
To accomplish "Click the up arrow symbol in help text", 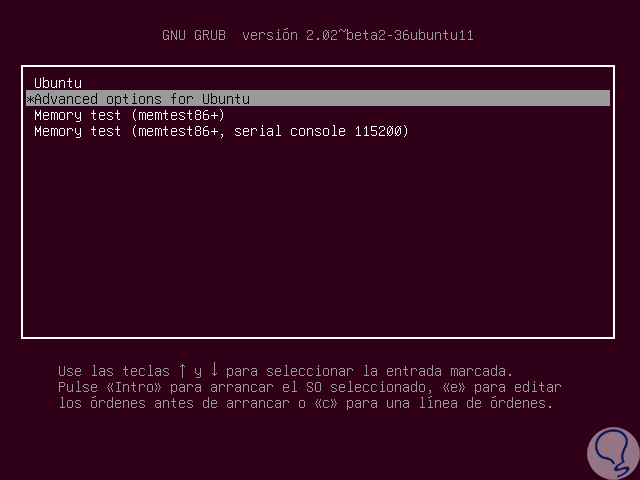I will pyautogui.click(x=184, y=371).
